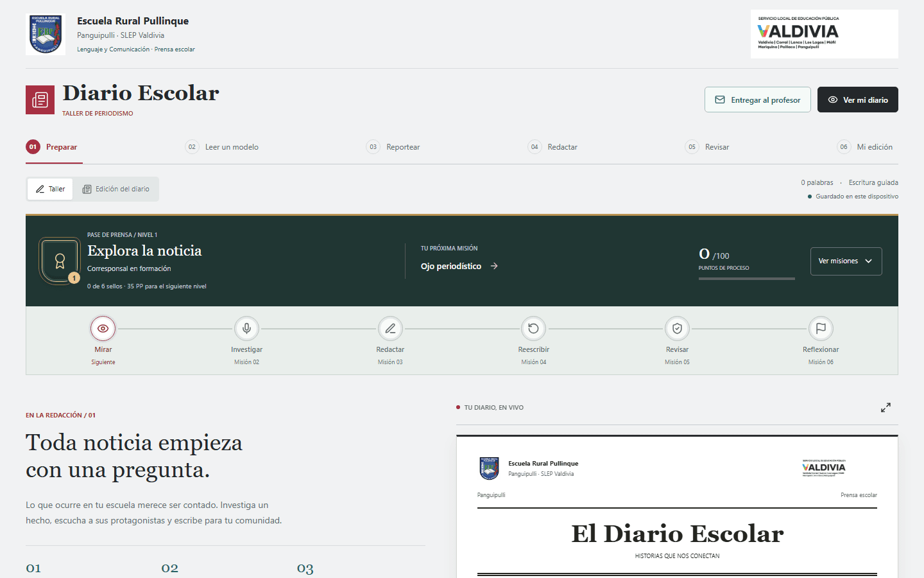Select the Investigar microphone mission icon
924x578 pixels.
(246, 329)
